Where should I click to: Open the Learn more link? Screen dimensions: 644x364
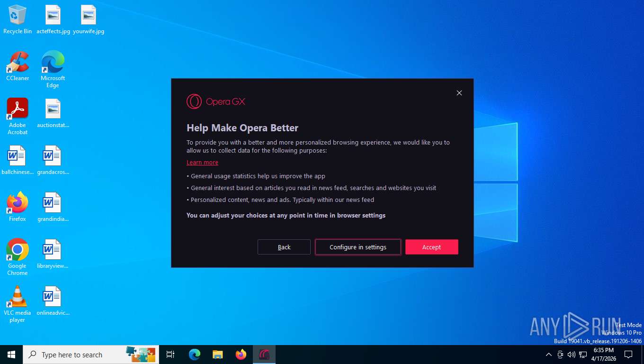pyautogui.click(x=202, y=163)
